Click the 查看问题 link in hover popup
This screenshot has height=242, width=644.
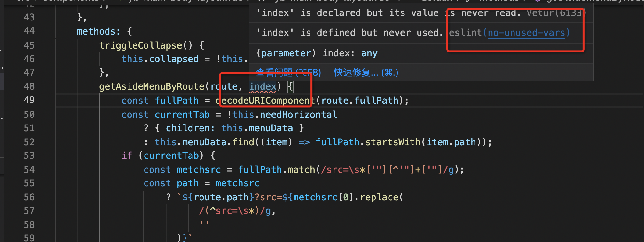tap(288, 73)
